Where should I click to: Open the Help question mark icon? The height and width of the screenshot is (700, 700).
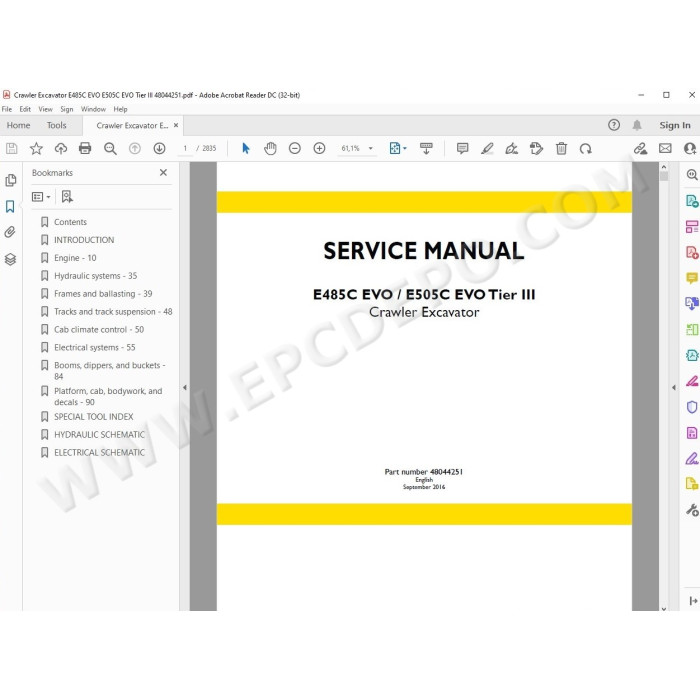point(614,125)
